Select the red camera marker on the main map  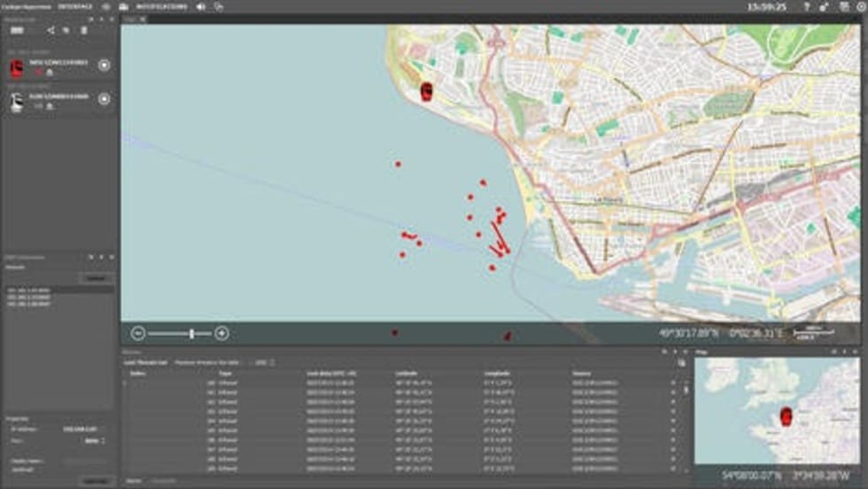[427, 92]
